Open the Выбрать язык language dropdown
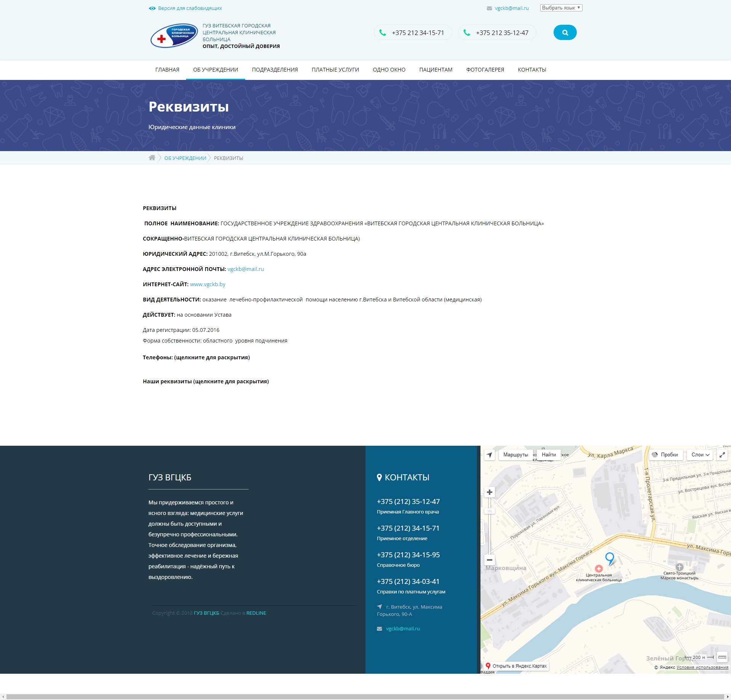 [561, 8]
